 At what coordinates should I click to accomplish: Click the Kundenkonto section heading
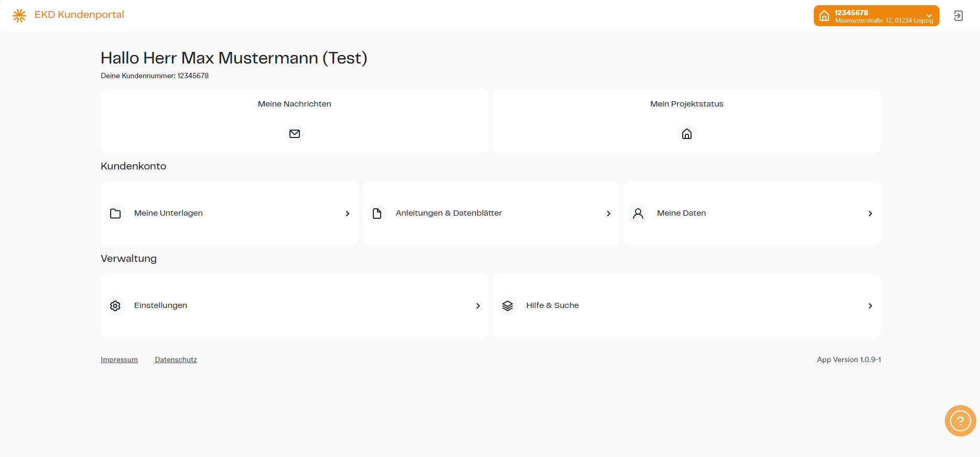(133, 166)
